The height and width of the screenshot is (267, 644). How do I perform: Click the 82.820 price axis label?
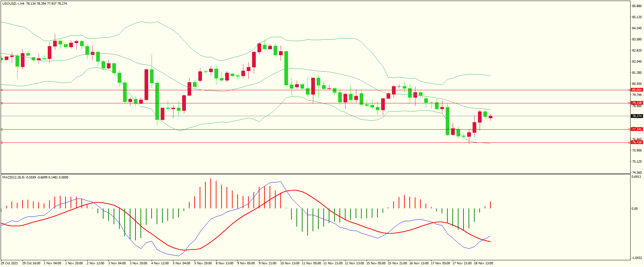pyautogui.click(x=637, y=51)
